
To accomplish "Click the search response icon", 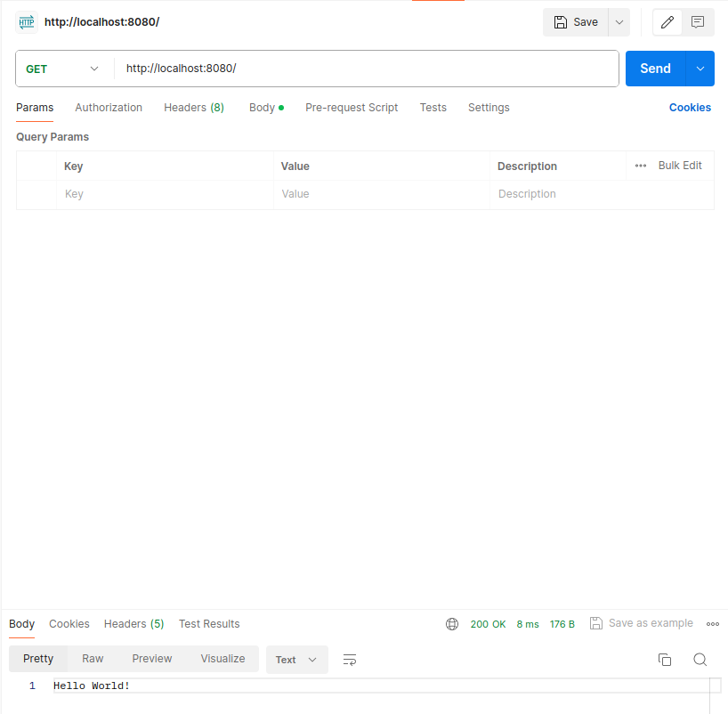I will pos(700,660).
